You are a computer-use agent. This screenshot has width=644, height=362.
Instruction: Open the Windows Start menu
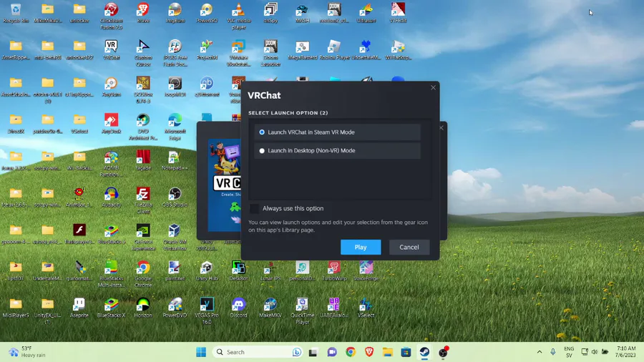[201, 352]
